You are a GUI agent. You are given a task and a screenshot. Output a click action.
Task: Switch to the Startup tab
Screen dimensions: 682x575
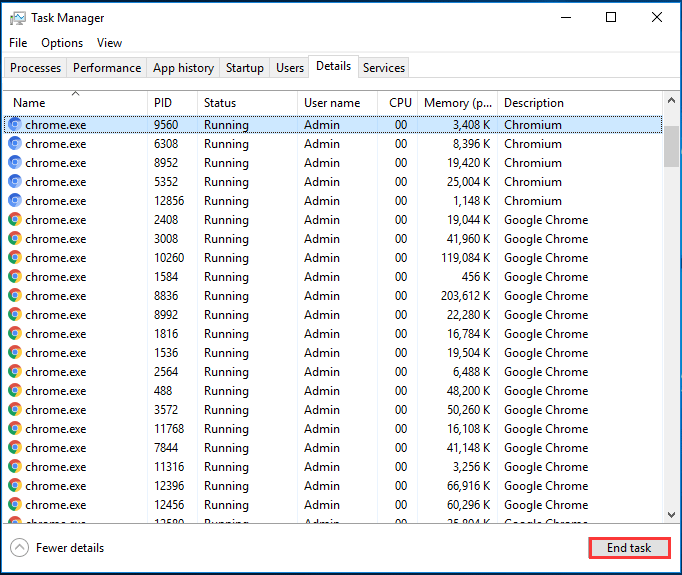click(244, 67)
